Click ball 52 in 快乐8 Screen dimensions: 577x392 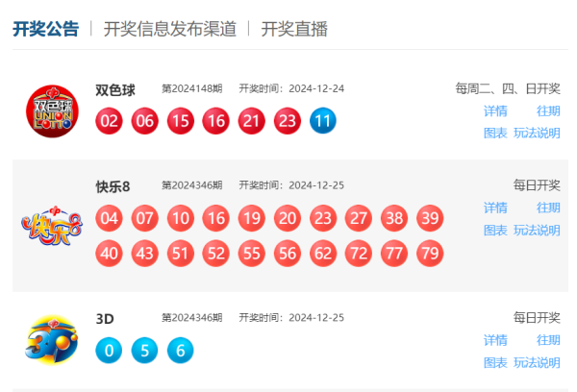[215, 254]
